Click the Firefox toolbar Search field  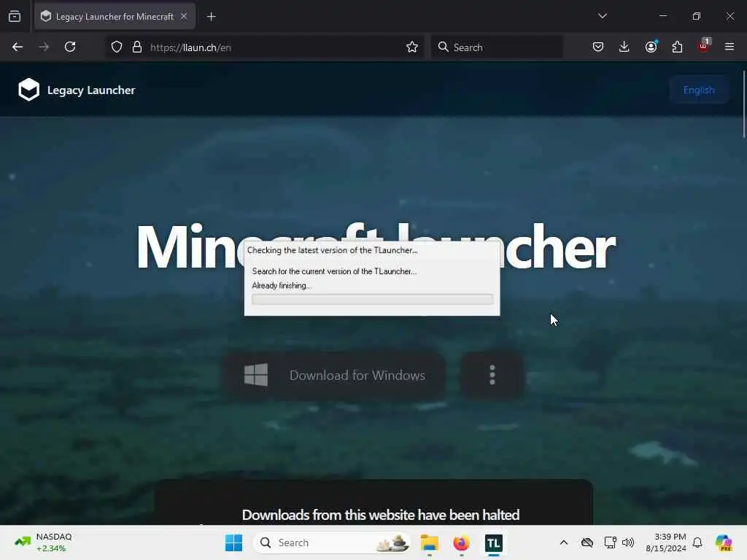(497, 47)
